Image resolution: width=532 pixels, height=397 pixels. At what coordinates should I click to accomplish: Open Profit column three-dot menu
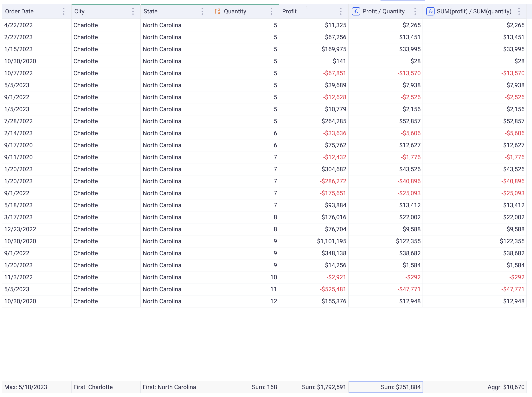340,11
